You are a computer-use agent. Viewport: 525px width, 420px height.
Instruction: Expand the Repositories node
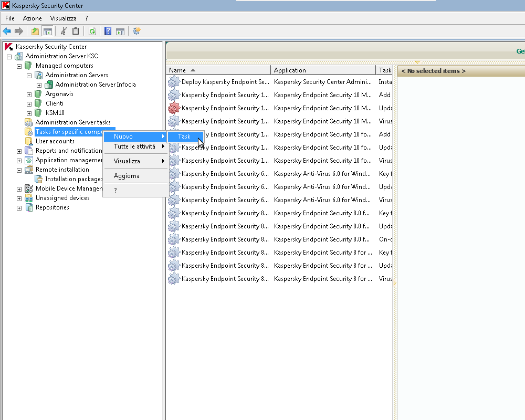point(19,208)
